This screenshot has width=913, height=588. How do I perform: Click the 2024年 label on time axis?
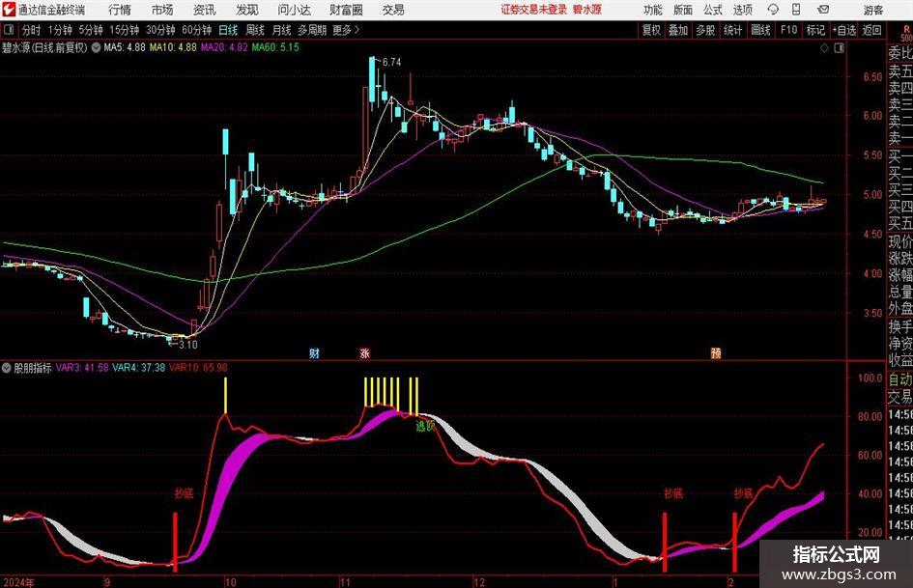click(18, 582)
